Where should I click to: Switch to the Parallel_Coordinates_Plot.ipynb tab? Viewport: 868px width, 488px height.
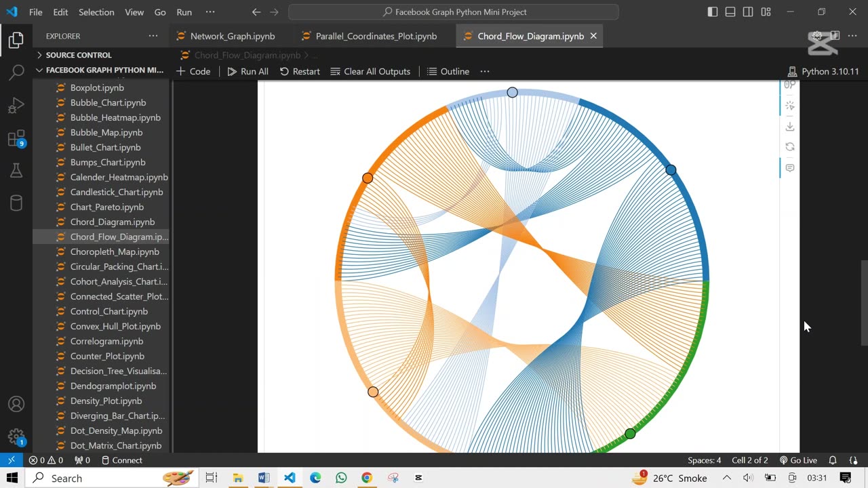point(376,36)
